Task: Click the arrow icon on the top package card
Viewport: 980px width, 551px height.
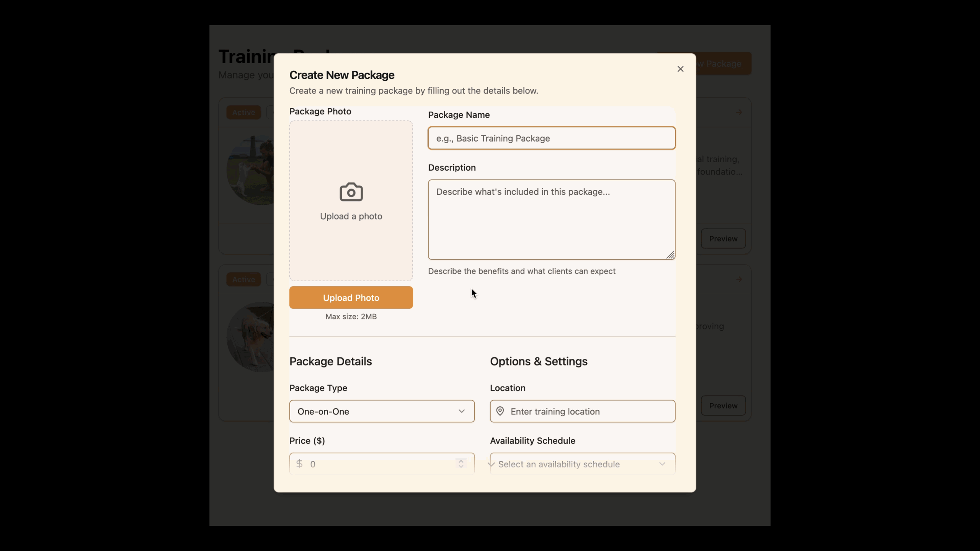Action: click(738, 112)
